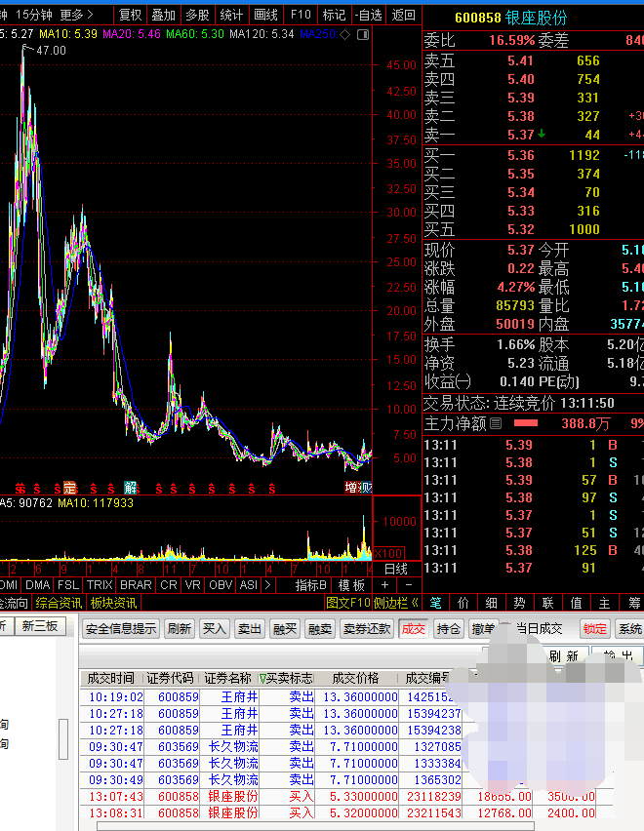Click the plus zoom-in button beside 日线
644x831 pixels.
384,584
